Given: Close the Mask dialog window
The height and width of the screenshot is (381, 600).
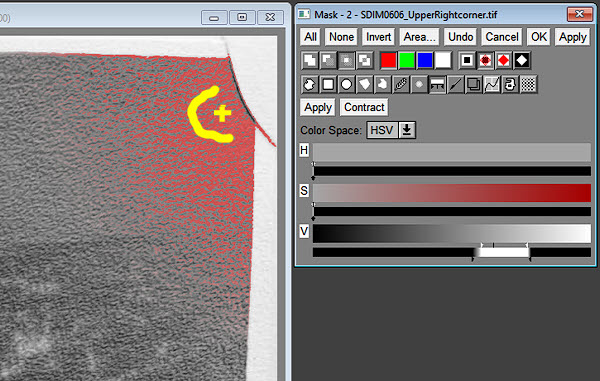Looking at the screenshot, I should click(x=579, y=15).
